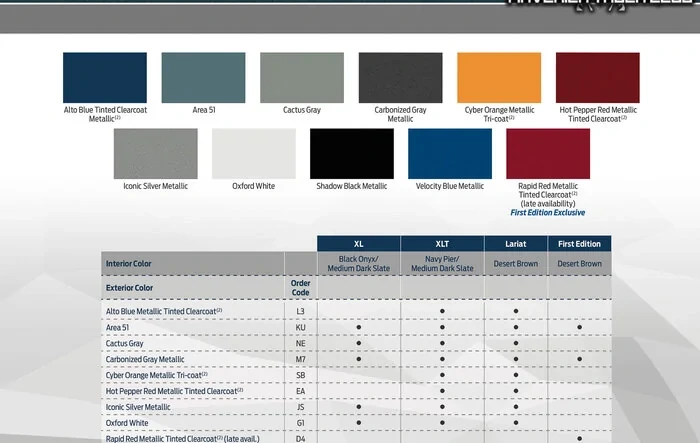Click 'Oxford White' table row name

(127, 423)
